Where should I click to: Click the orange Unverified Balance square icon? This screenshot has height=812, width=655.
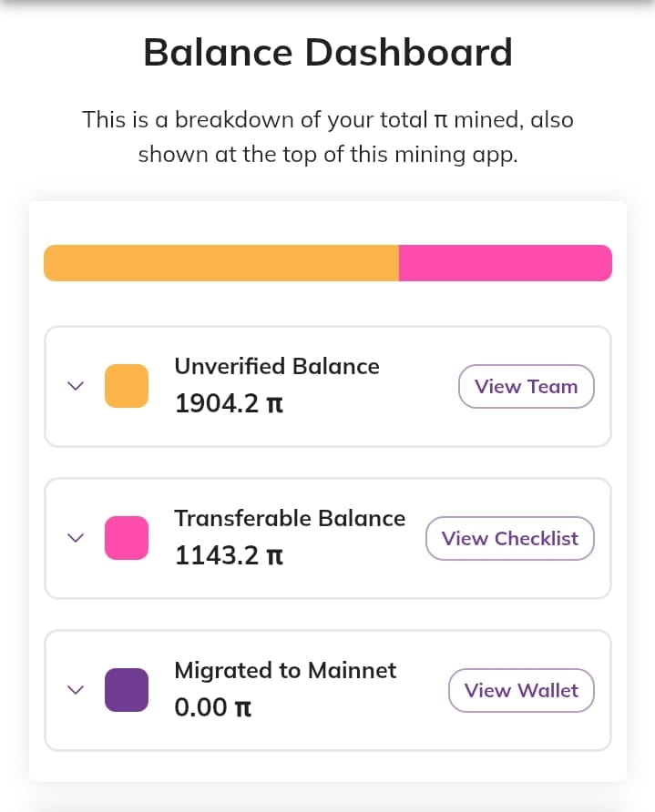point(127,386)
